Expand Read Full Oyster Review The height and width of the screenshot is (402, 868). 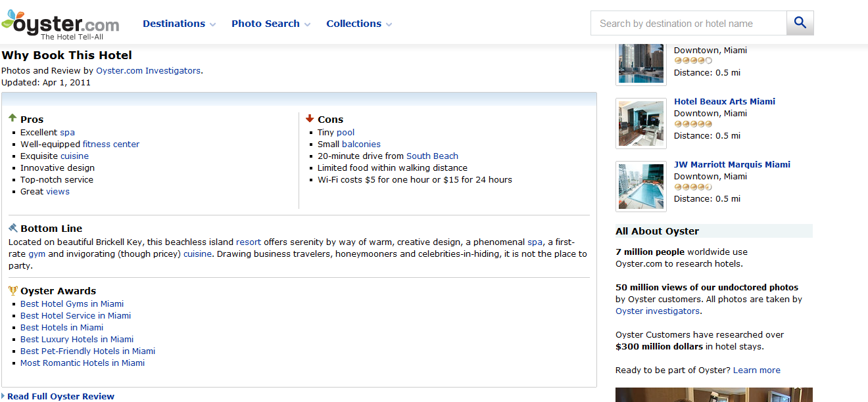[58, 396]
